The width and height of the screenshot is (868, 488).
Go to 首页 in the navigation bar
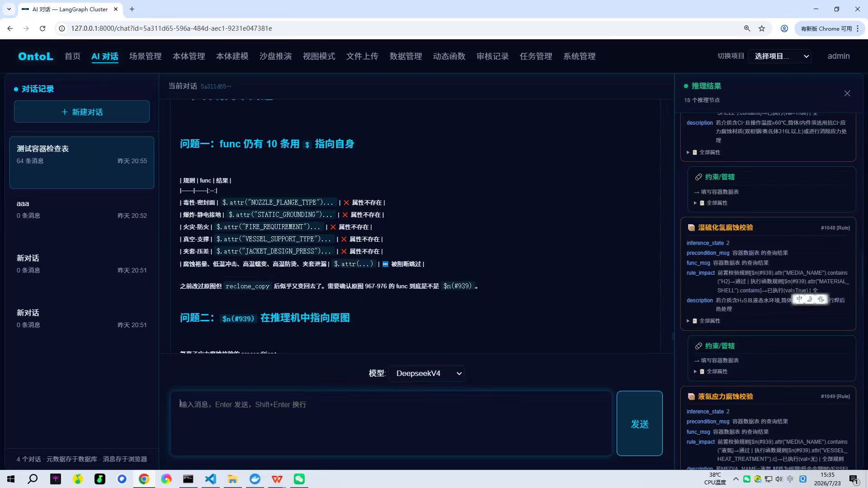click(72, 56)
